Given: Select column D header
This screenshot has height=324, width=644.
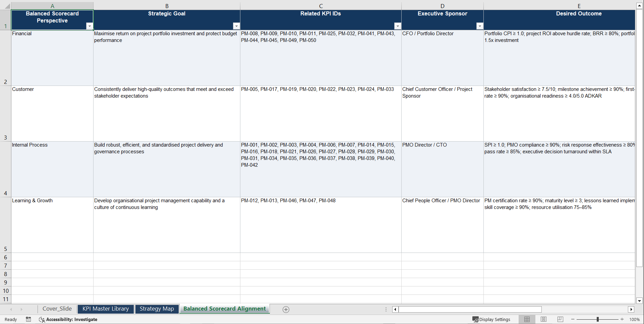Looking at the screenshot, I should tap(443, 6).
